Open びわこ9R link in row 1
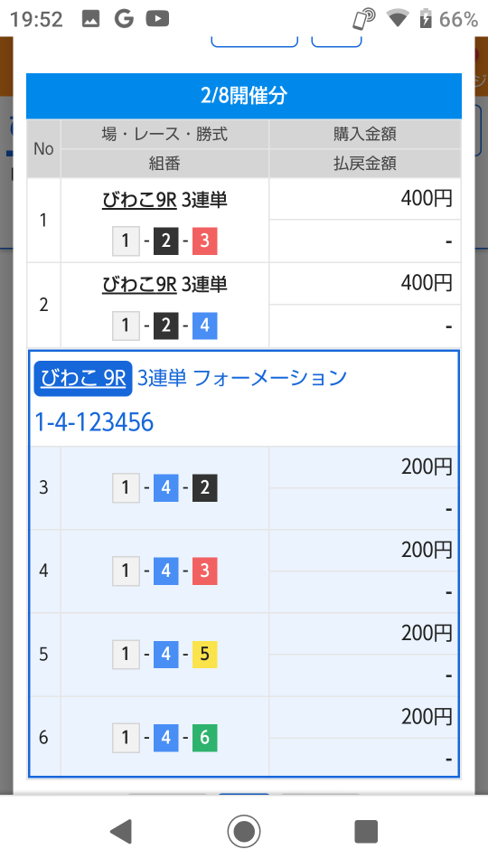The image size is (488, 868). [x=139, y=200]
